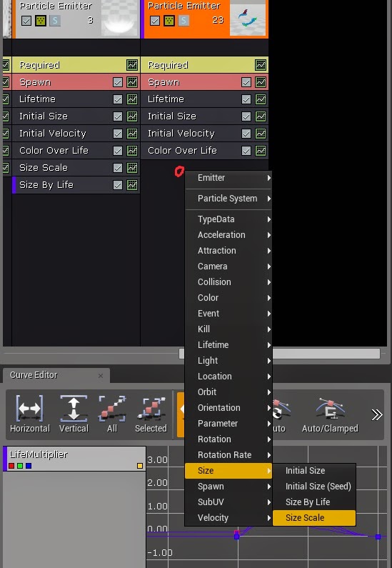This screenshot has height=568, width=392.
Task: Select the Size By Life module row
Action: point(76,185)
